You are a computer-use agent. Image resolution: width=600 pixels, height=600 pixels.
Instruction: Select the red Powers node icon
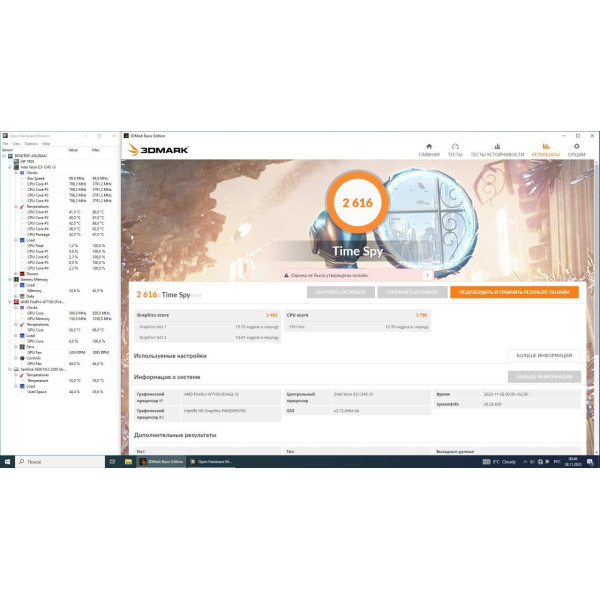pos(22,274)
